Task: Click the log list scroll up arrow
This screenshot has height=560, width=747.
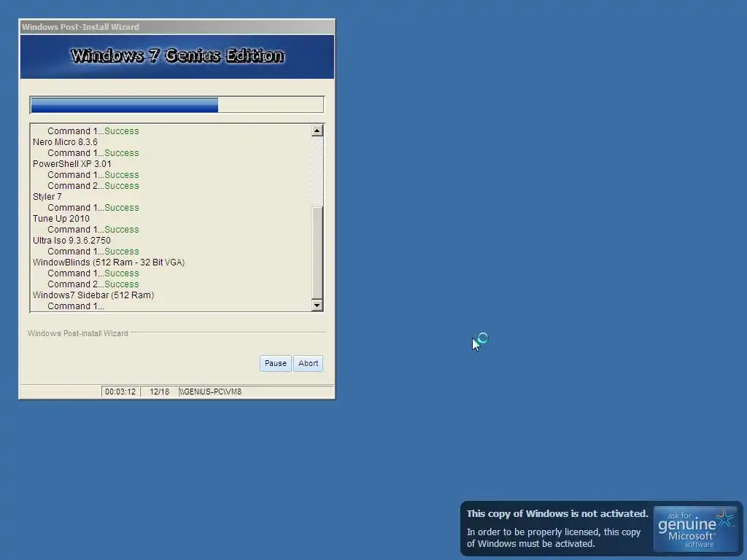Action: (317, 131)
